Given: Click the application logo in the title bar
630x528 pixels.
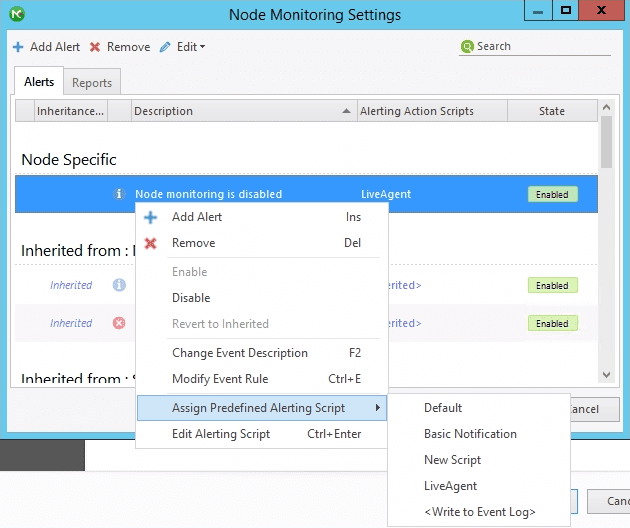Looking at the screenshot, I should (x=16, y=14).
